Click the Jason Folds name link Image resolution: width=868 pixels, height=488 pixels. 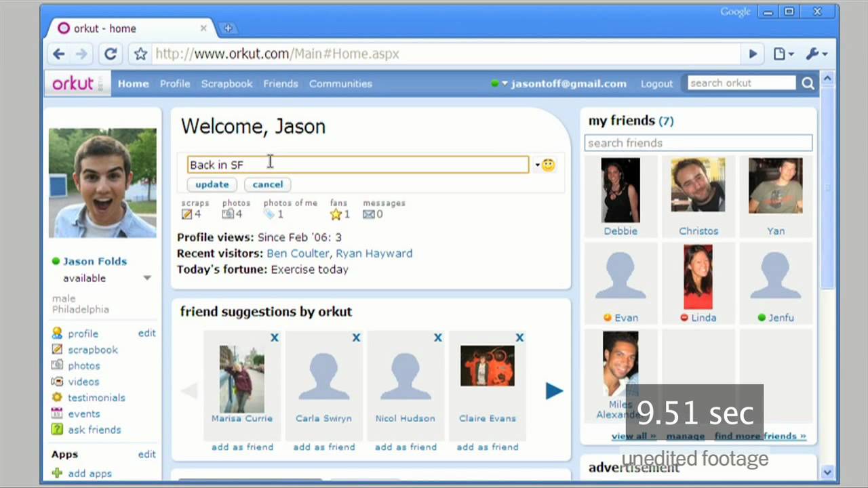point(95,262)
